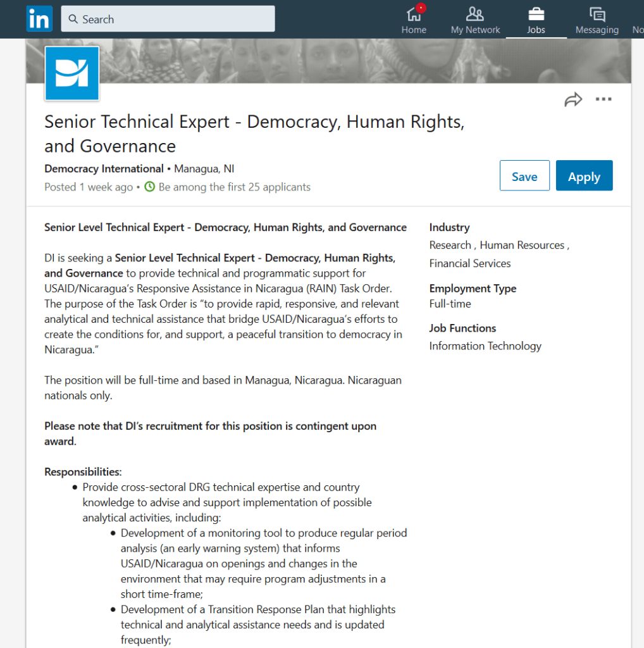Click the job title heading
The image size is (644, 648).
pos(254,134)
